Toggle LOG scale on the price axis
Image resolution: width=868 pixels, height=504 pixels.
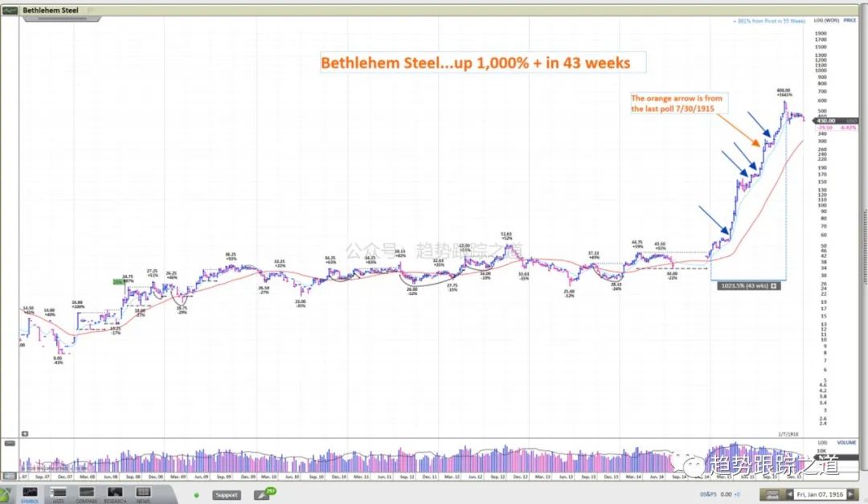coord(819,20)
